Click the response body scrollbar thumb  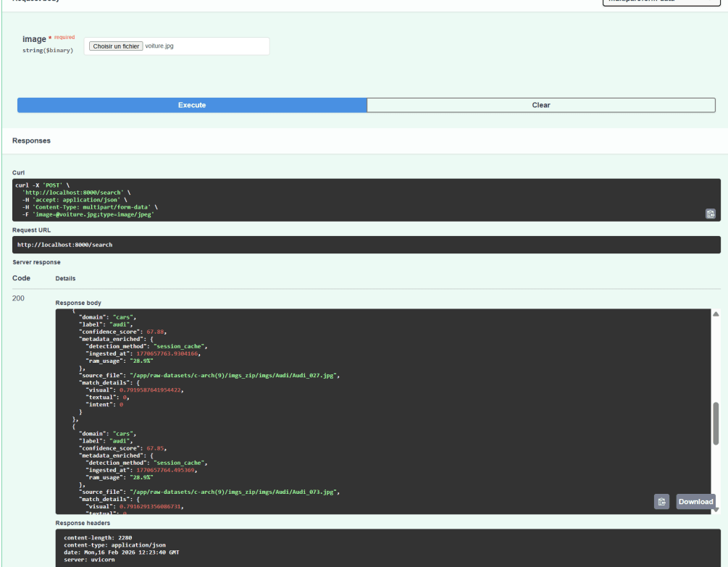pyautogui.click(x=716, y=424)
